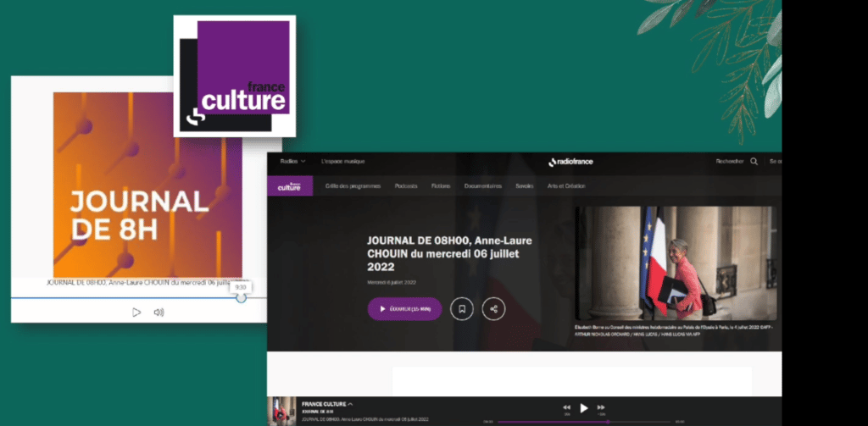Rewind with the back skip icon
The height and width of the screenshot is (426, 868).
tap(566, 407)
